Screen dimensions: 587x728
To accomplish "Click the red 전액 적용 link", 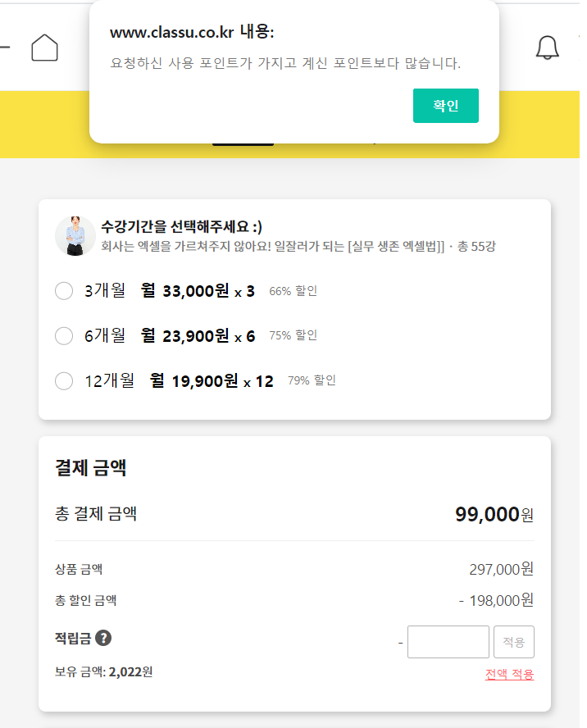I will [509, 674].
